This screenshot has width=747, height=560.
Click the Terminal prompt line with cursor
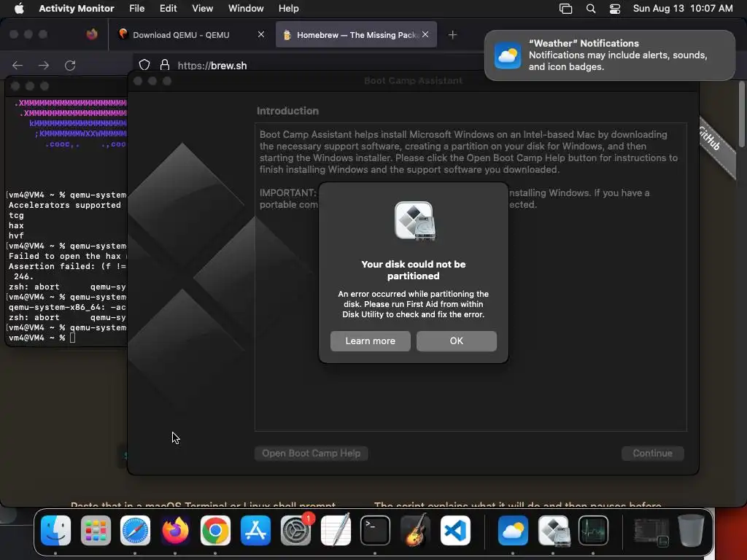[42, 338]
